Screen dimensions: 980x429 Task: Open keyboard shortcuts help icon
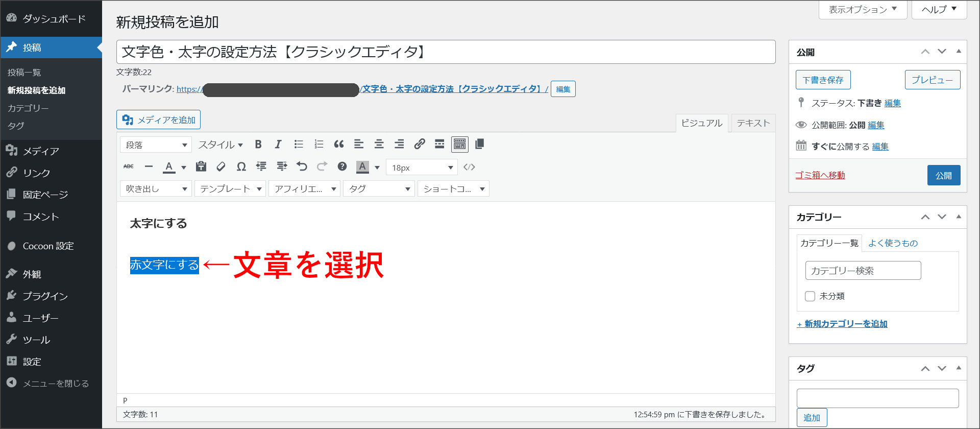342,166
